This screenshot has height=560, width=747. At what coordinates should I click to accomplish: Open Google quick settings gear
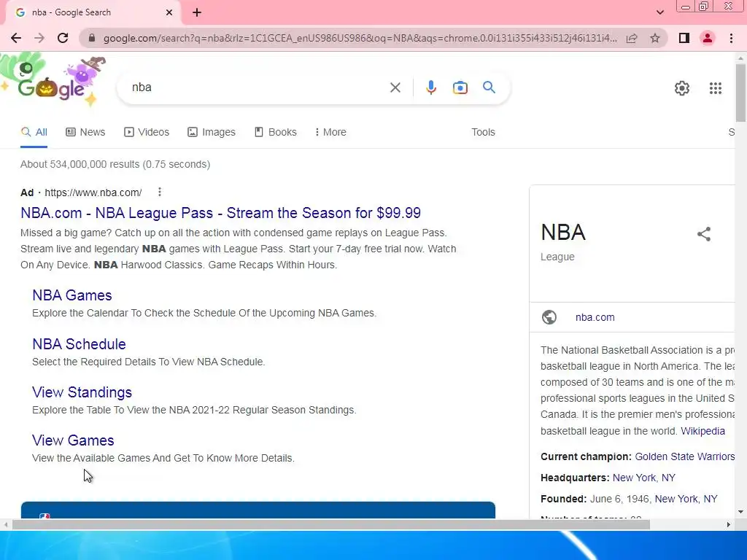[x=682, y=88]
